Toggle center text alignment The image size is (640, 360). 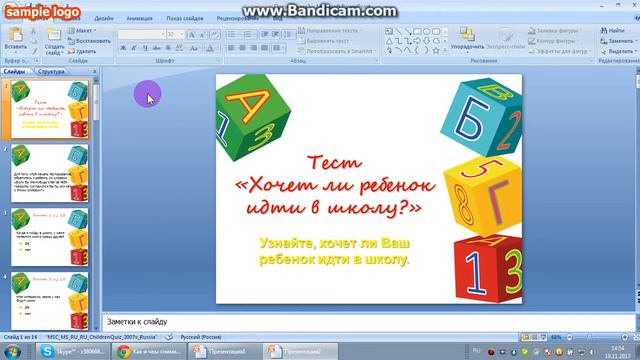[x=242, y=48]
